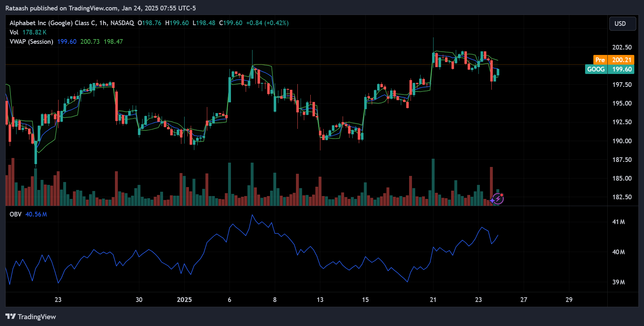Click the 195.00 price axis label
The height and width of the screenshot is (326, 644).
[x=622, y=103]
